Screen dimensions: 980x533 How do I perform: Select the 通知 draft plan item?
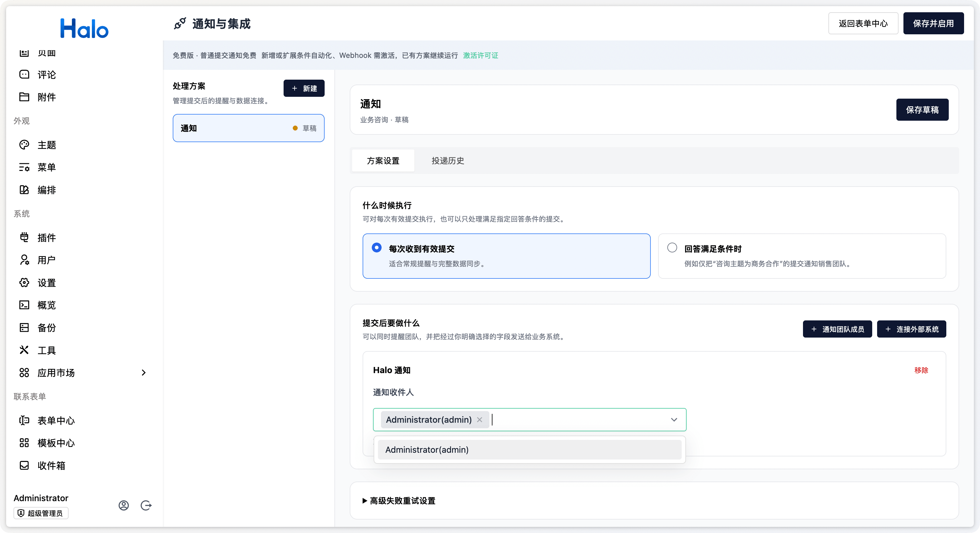248,128
